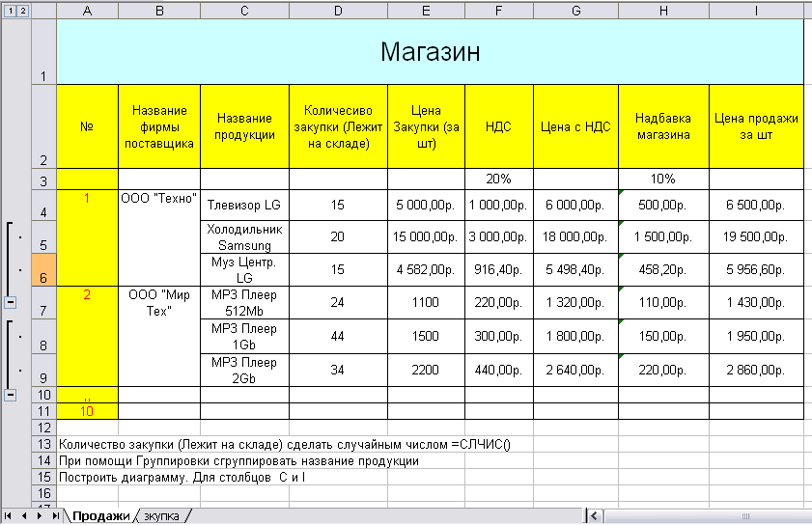The image size is (812, 525).
Task: Select column I header
Action: [756, 11]
